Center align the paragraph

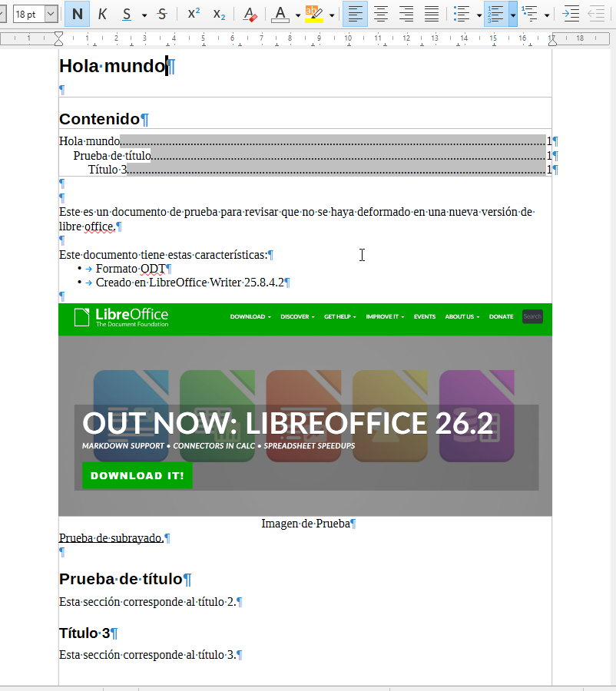pos(380,14)
